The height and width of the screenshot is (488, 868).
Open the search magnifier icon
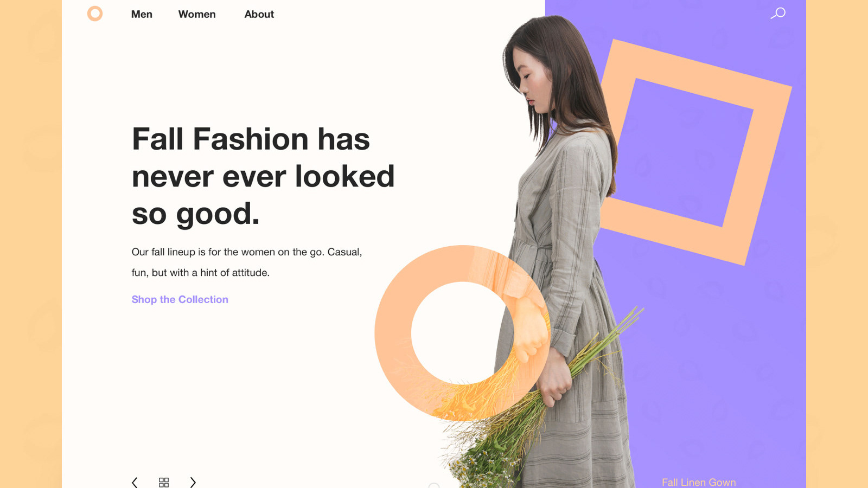778,13
